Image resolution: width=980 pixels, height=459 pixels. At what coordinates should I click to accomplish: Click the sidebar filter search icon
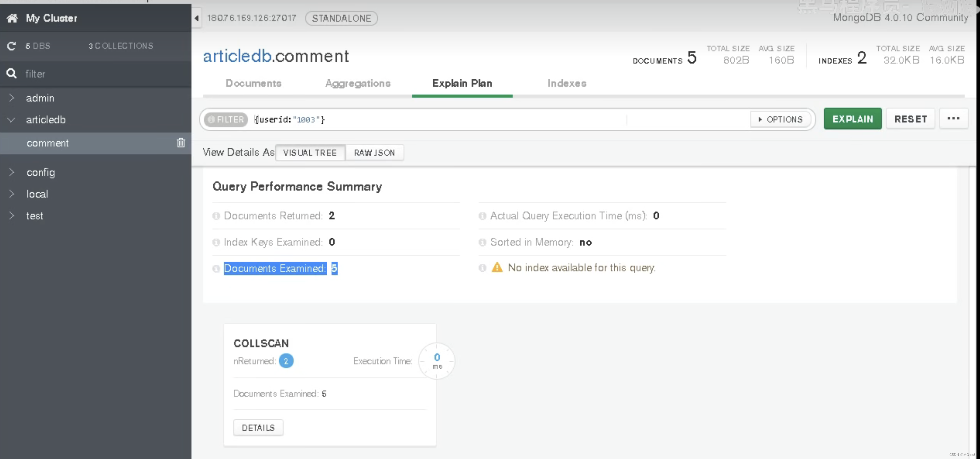[11, 73]
